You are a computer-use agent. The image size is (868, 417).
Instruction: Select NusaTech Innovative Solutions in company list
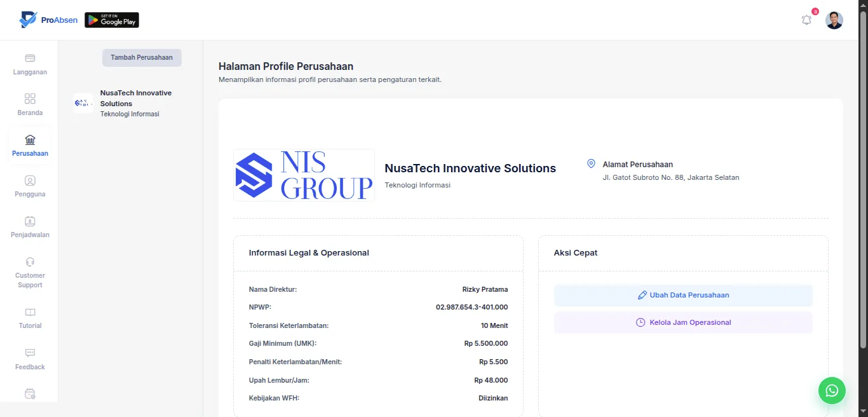130,103
